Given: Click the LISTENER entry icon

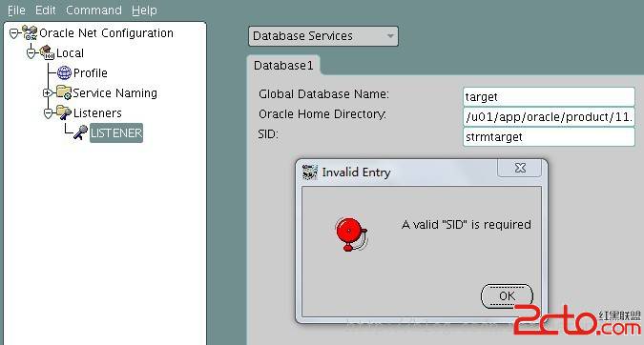Looking at the screenshot, I should click(x=80, y=132).
